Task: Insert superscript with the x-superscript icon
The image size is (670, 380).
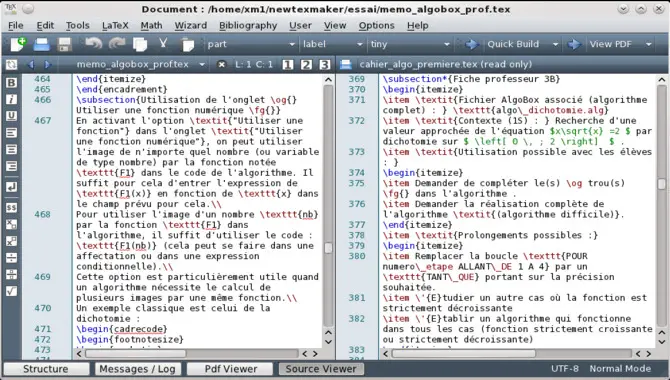Action: click(x=12, y=241)
